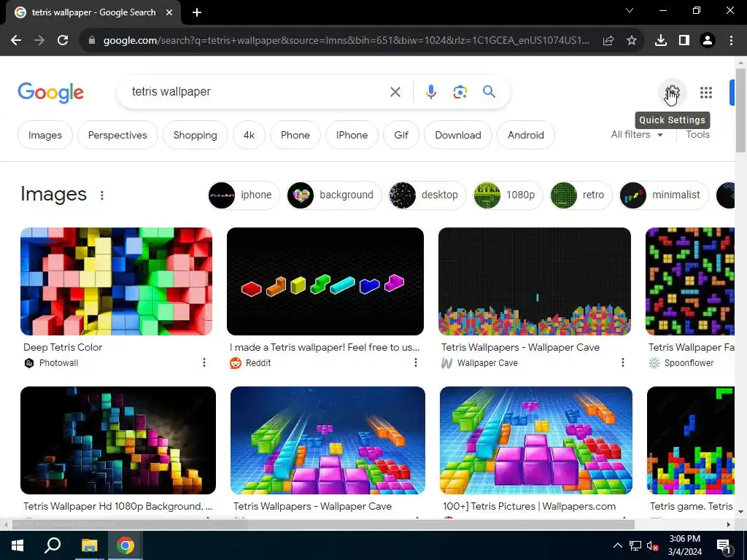Select the IPhone filter chip
The image size is (747, 560).
coord(352,135)
